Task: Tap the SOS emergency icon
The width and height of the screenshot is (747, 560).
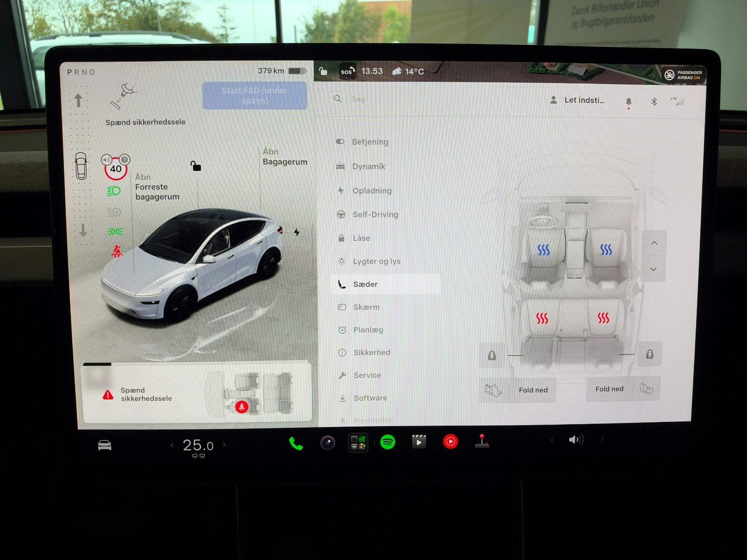Action: pyautogui.click(x=347, y=71)
